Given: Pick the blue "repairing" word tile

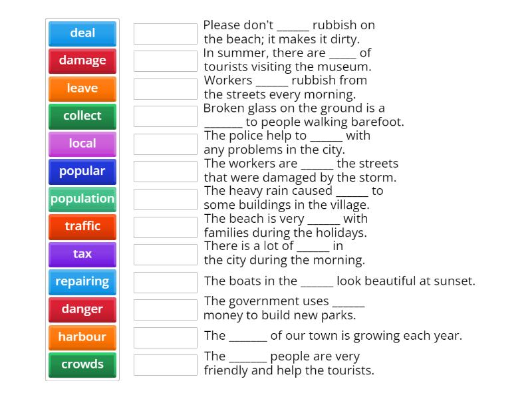Looking at the screenshot, I should (82, 282).
